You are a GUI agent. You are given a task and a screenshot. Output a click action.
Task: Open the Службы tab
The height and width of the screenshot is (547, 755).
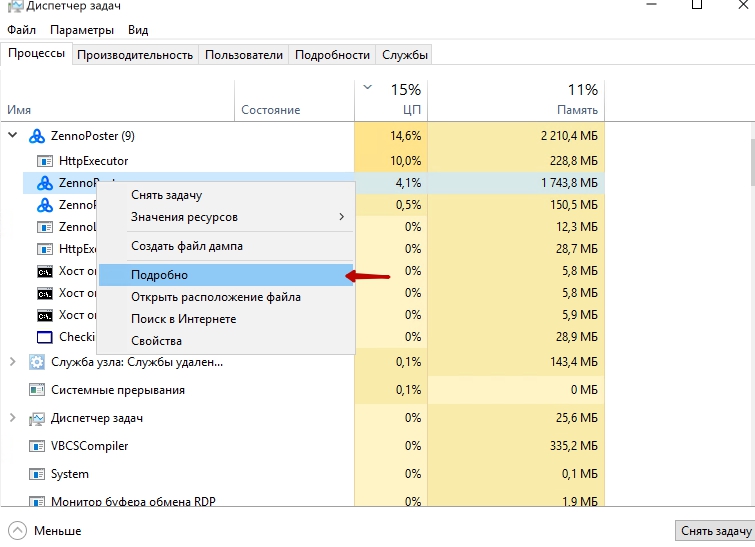(404, 55)
